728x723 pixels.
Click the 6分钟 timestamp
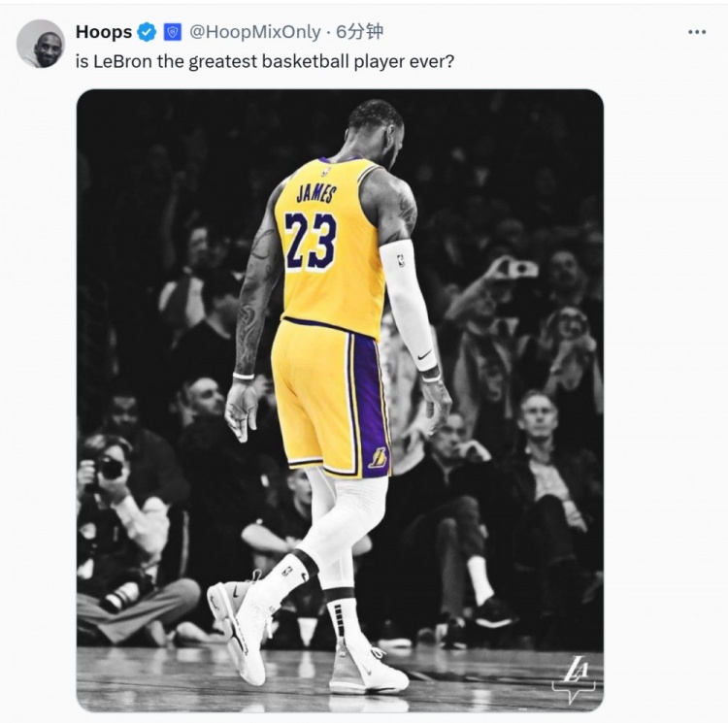359,32
